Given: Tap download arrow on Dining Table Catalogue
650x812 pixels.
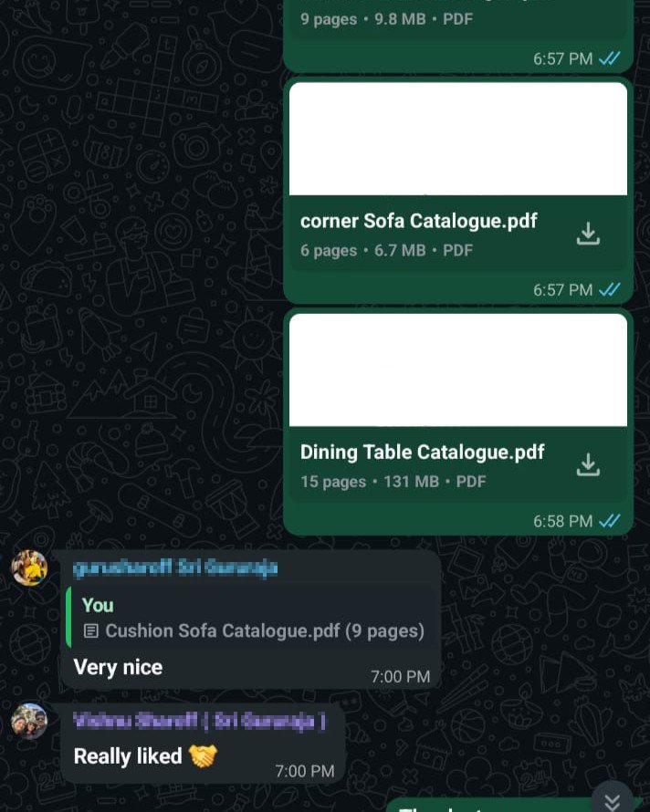Looking at the screenshot, I should click(x=588, y=464).
